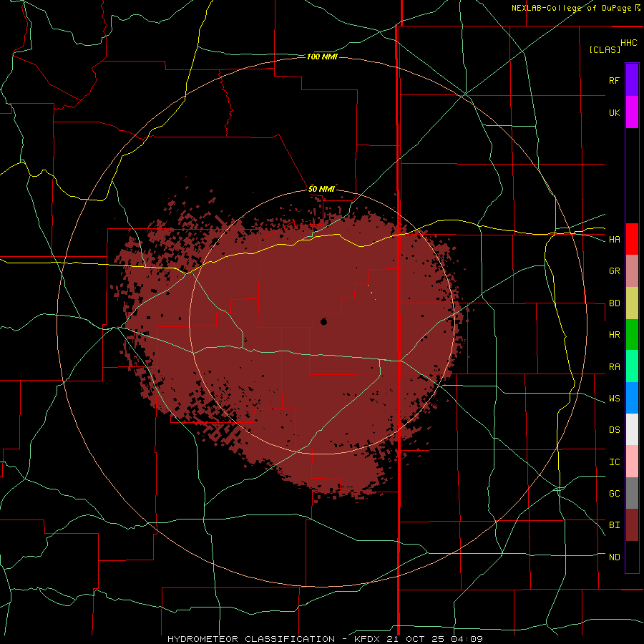
Task: Select the GR salmon legend swatch
Action: pyautogui.click(x=632, y=271)
